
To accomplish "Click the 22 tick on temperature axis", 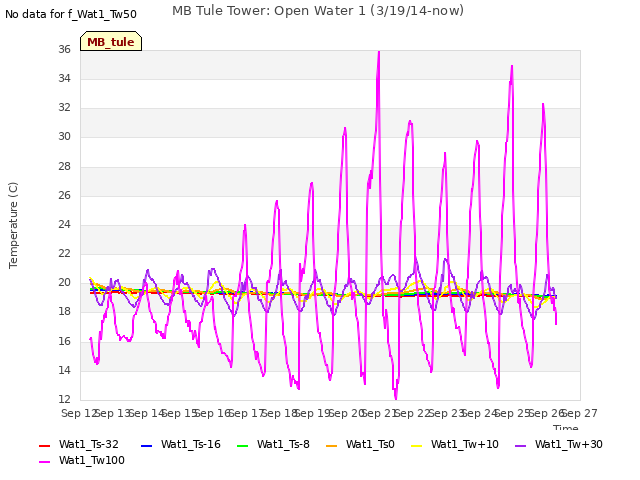I will [64, 253].
